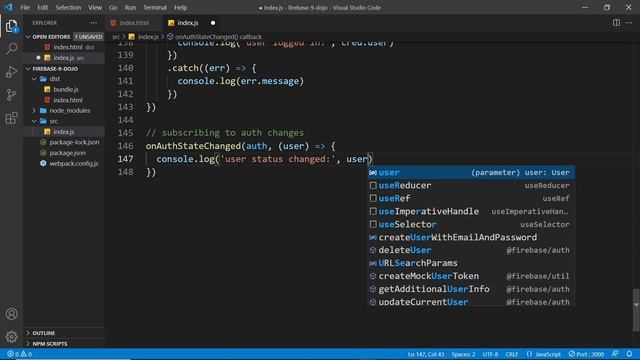Image resolution: width=640 pixels, height=360 pixels.
Task: Click UTF-8 encoding status item
Action: tap(490, 354)
